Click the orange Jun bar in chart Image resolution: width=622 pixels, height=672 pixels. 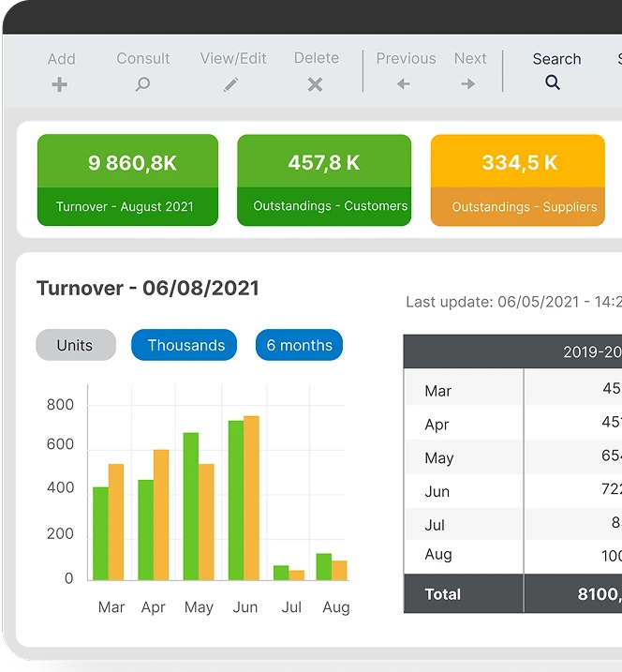pos(251,498)
